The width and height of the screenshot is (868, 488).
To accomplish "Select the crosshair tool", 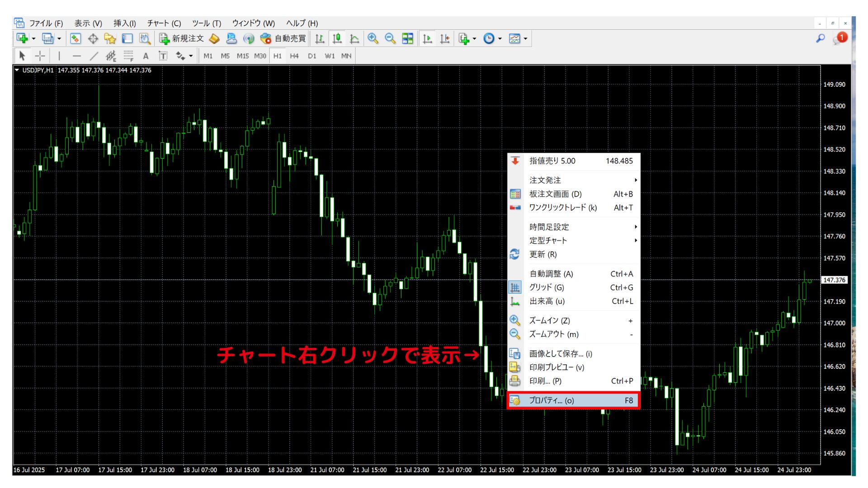I will coord(40,56).
